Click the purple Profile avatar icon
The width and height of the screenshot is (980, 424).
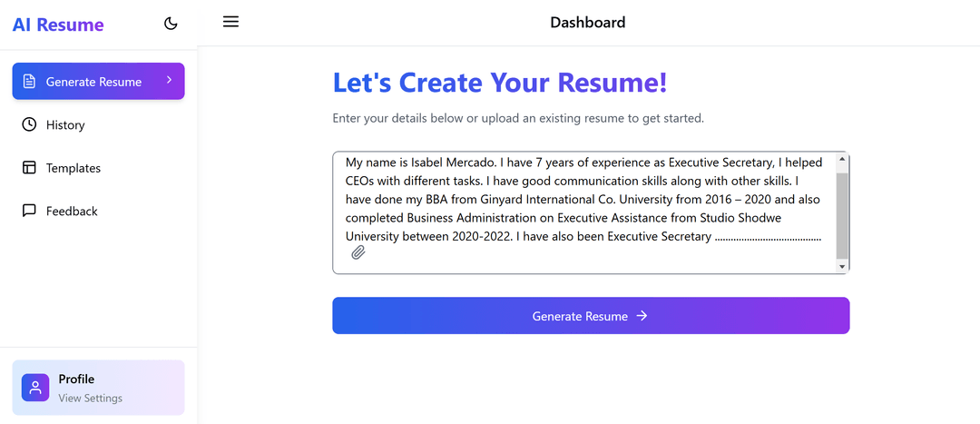click(35, 387)
